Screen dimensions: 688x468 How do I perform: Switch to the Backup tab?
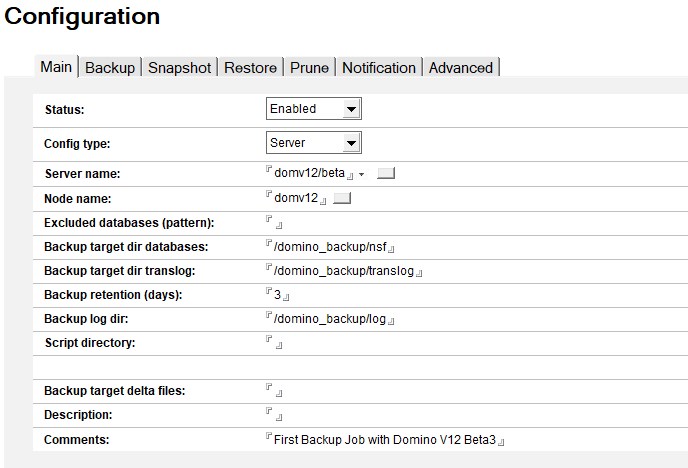click(x=110, y=68)
